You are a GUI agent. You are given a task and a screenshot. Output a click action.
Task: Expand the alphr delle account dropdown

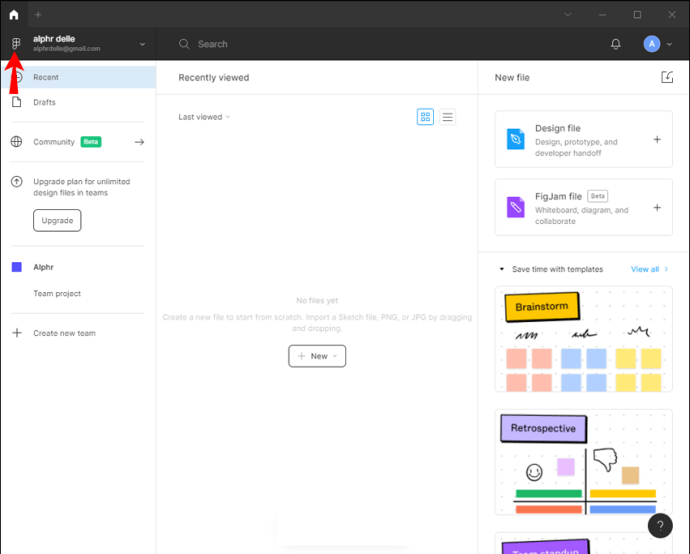(x=142, y=44)
